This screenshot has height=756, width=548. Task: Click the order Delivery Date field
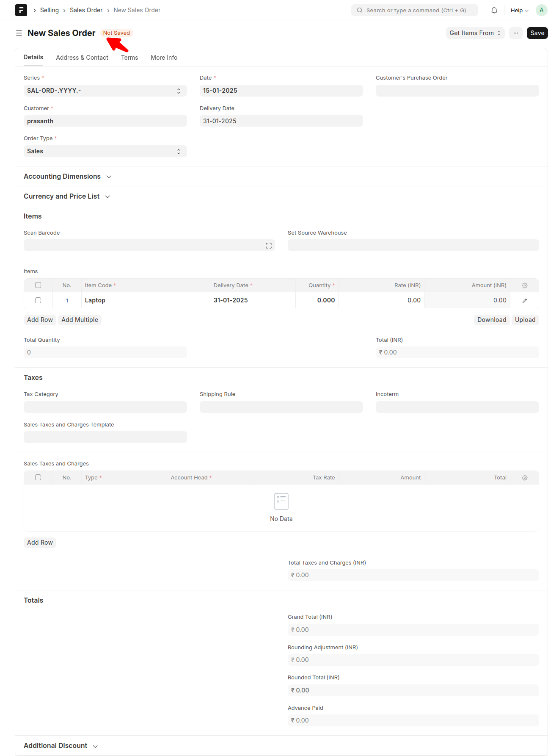281,121
